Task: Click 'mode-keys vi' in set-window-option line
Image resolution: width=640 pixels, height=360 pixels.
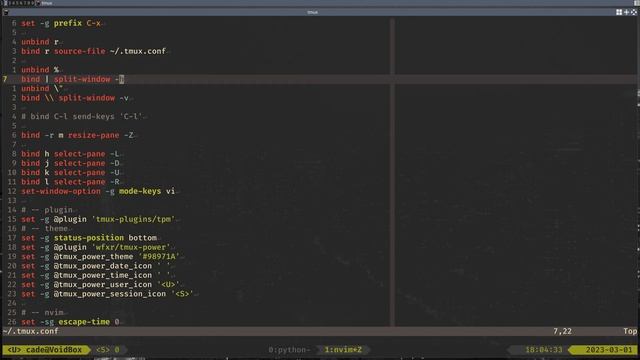Action: (147, 191)
